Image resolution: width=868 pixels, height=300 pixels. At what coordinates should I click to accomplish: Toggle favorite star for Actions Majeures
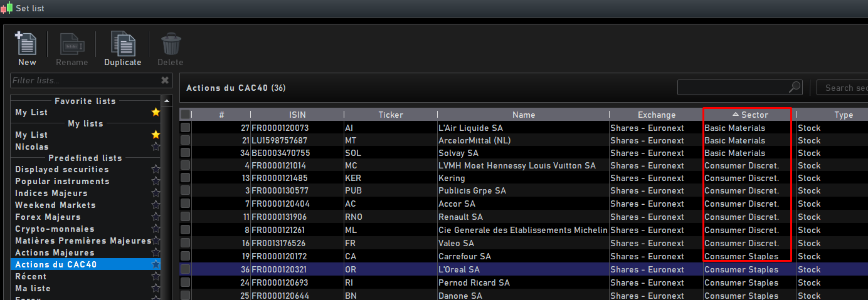point(156,253)
